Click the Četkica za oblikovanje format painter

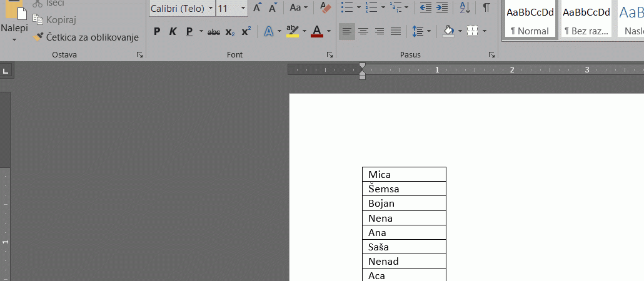coord(86,37)
